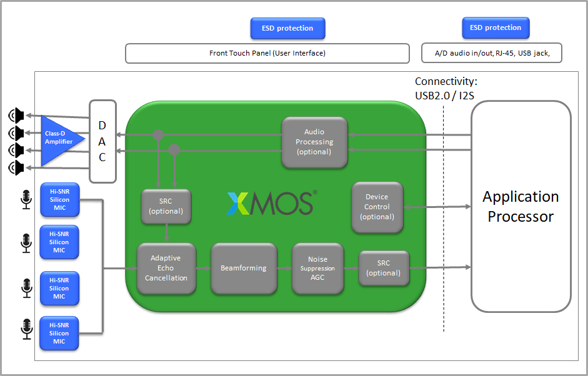Click the SRC (optional) block below the DAC lines
The width and height of the screenshot is (588, 376).
[166, 206]
